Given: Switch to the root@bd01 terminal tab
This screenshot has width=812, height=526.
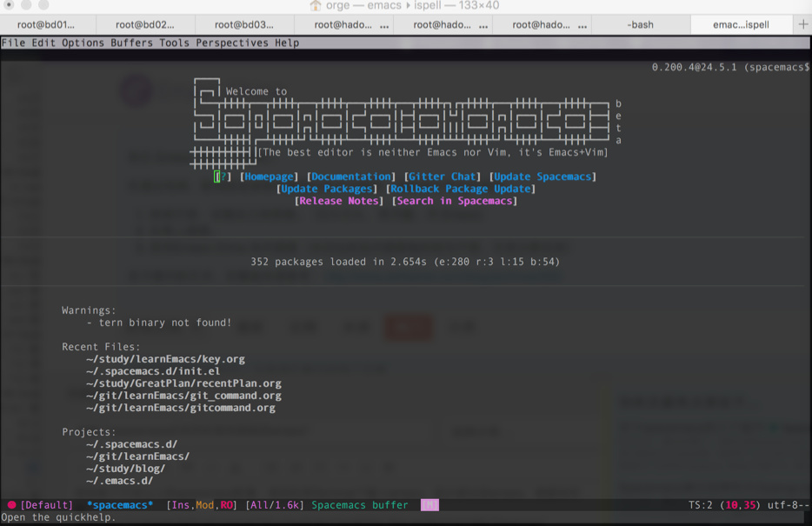Looking at the screenshot, I should pos(48,24).
